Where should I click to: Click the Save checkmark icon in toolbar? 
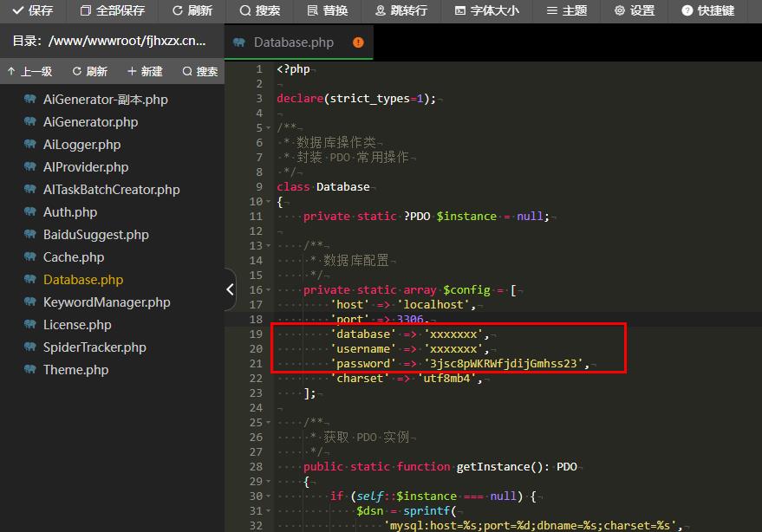click(x=17, y=11)
